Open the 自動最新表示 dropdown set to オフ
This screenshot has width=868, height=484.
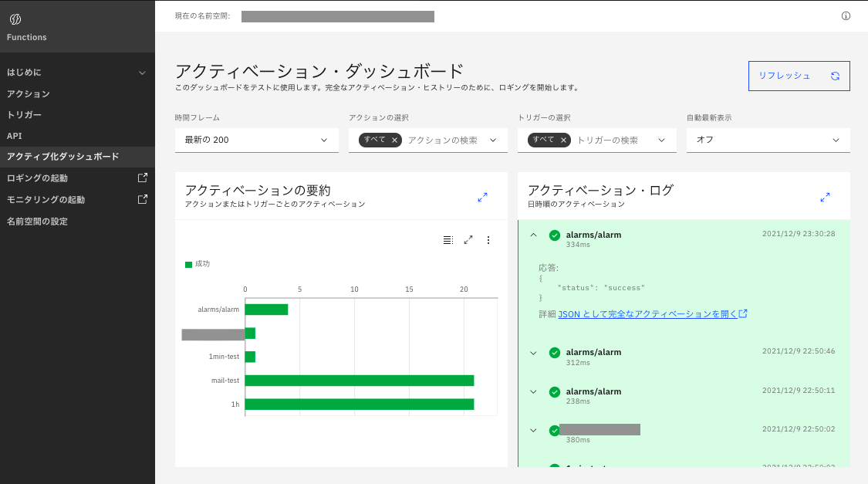tap(768, 140)
